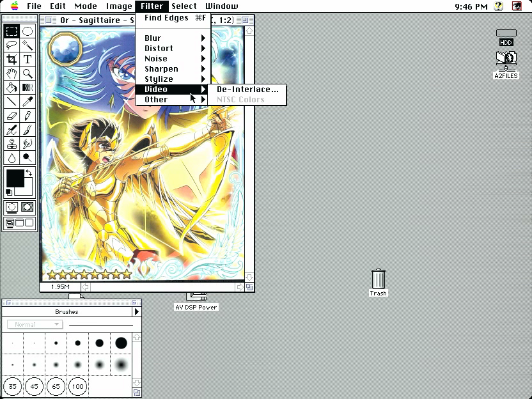The height and width of the screenshot is (399, 532).
Task: Choose the Lasso tool
Action: [12, 45]
